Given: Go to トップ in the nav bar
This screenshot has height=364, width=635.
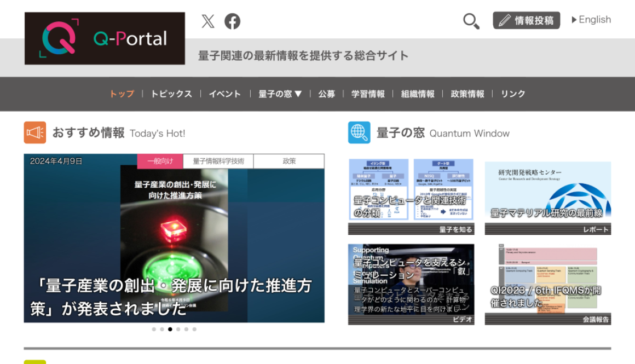Looking at the screenshot, I should [x=122, y=94].
